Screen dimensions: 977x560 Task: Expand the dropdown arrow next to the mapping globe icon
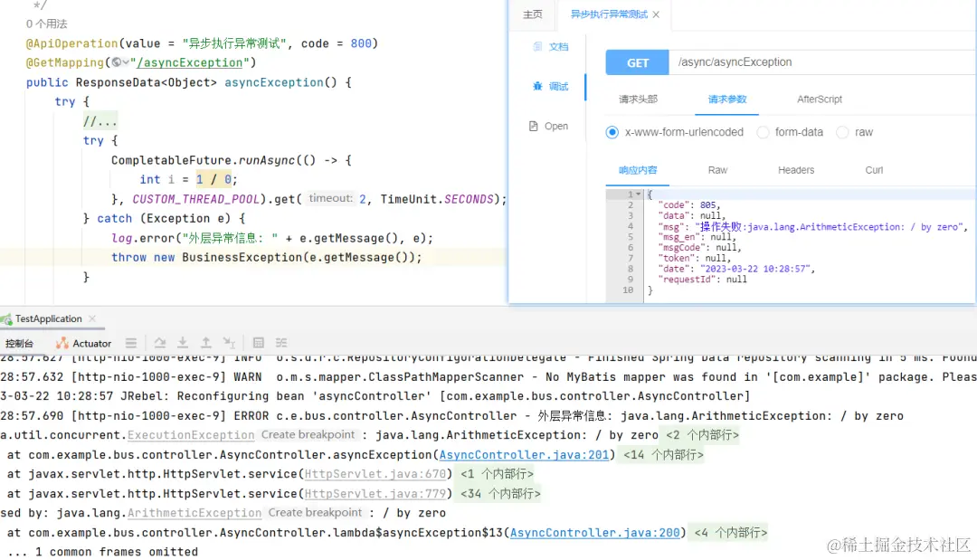pyautogui.click(x=126, y=62)
